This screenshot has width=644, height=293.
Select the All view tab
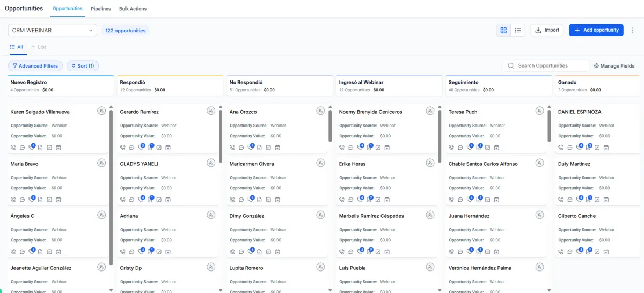[17, 47]
